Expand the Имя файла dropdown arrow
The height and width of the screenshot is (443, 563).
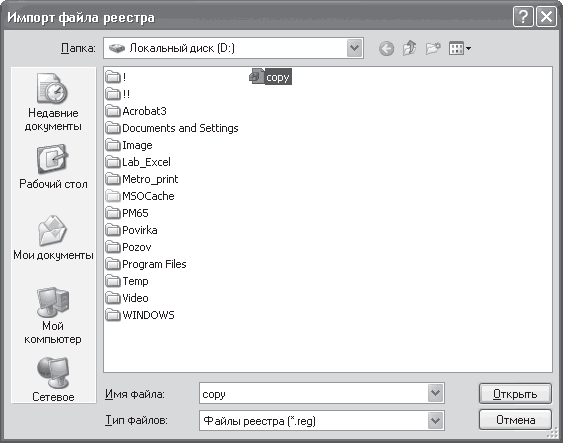435,393
